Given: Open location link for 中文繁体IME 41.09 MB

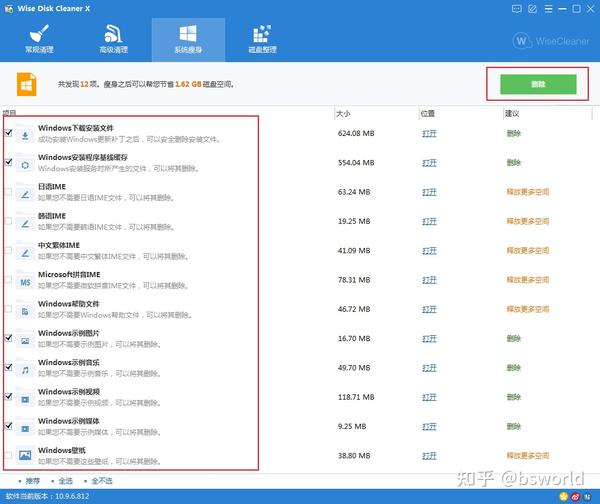Looking at the screenshot, I should (x=429, y=251).
